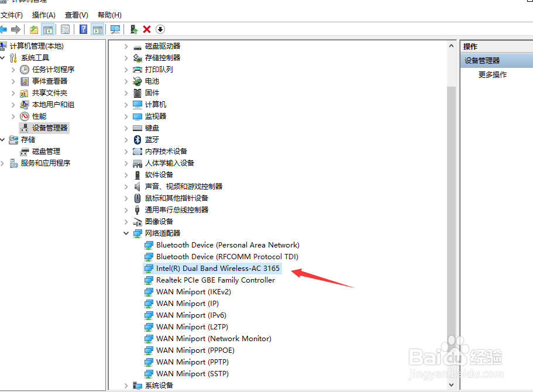Select Bluetooth Device (Personal Area Network)
This screenshot has width=533, height=392.
tap(228, 245)
